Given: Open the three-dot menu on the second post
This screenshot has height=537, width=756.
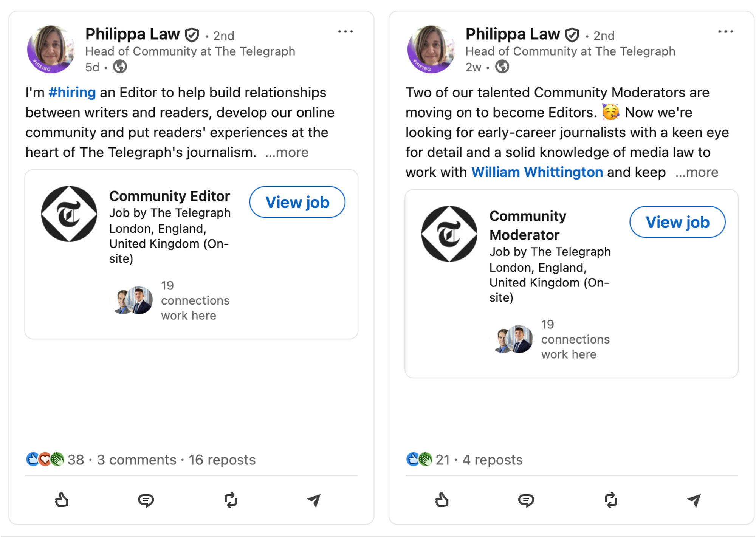Looking at the screenshot, I should click(725, 31).
